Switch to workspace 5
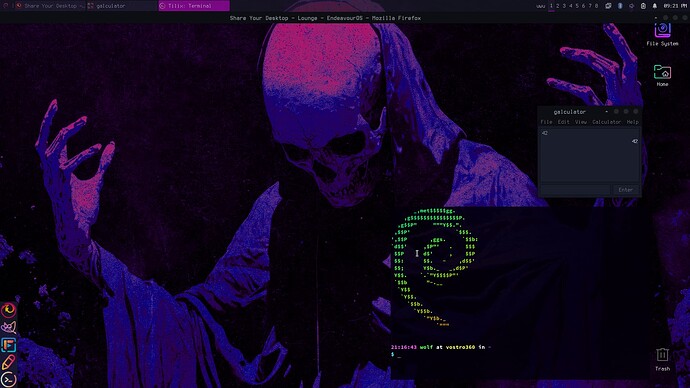The width and height of the screenshot is (690, 388). (x=577, y=6)
